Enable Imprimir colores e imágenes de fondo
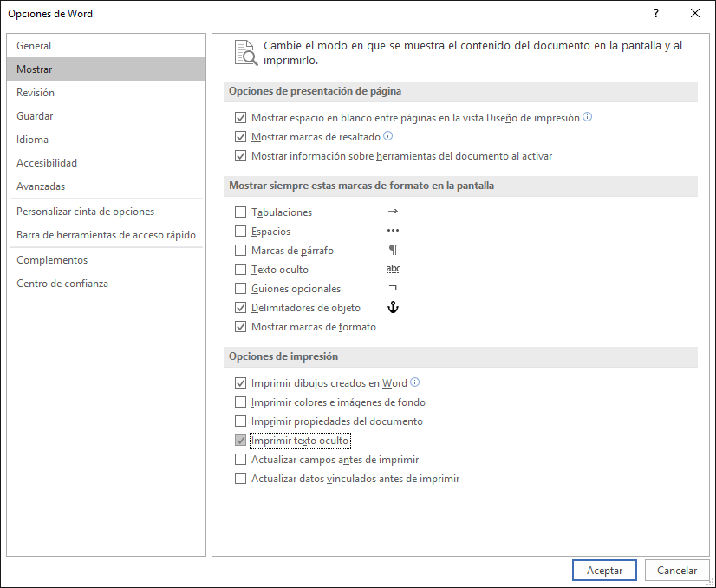This screenshot has width=716, height=588. (x=241, y=402)
